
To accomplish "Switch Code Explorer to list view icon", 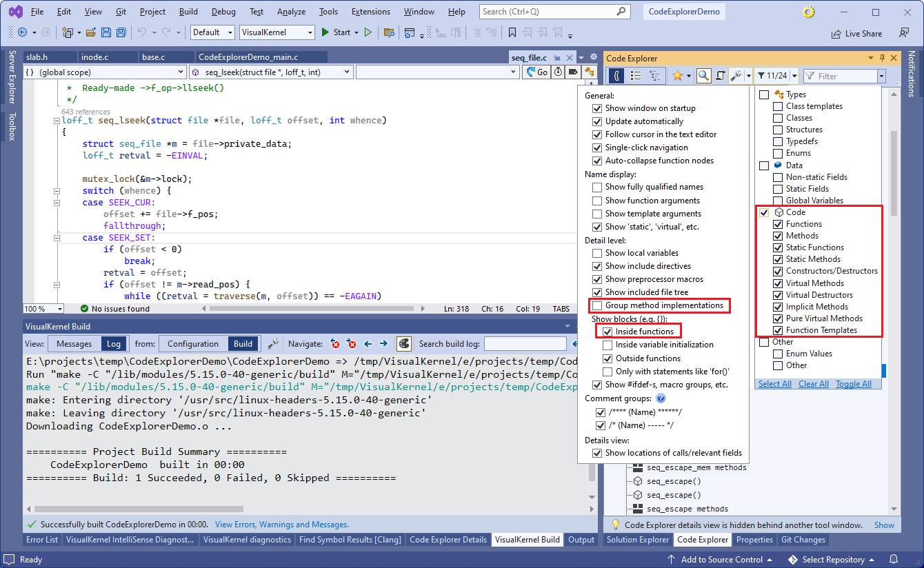I will click(x=636, y=76).
